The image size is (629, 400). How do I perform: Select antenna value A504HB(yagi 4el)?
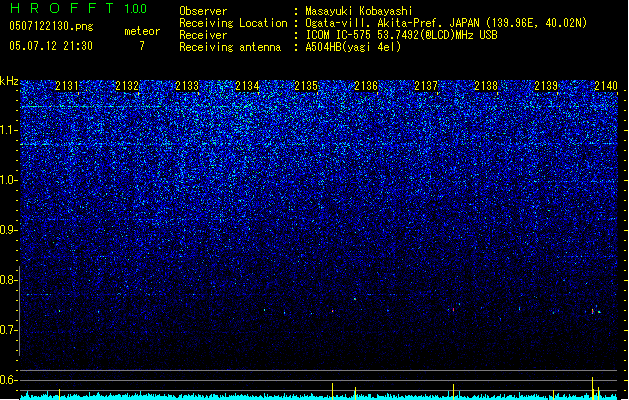[x=353, y=47]
